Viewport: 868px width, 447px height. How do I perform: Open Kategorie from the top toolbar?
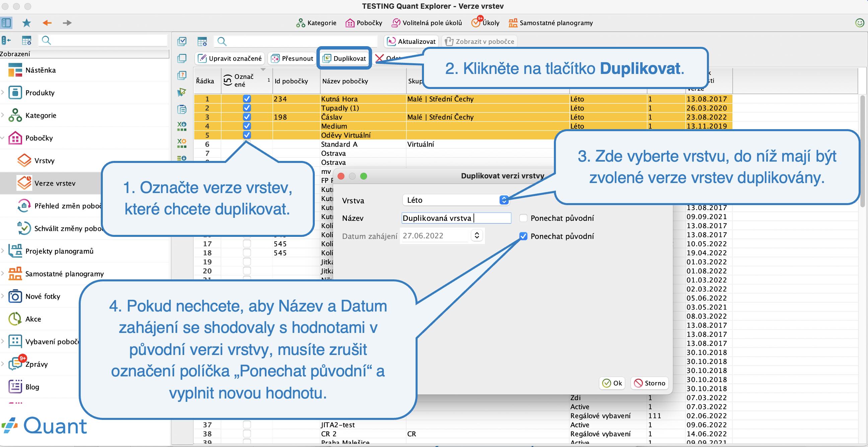[x=316, y=23]
